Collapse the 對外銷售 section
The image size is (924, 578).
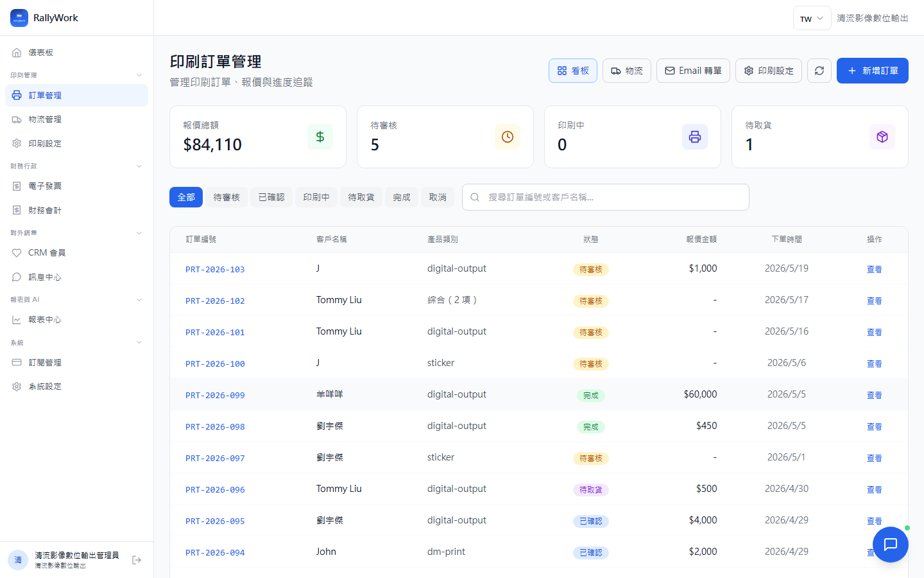(139, 233)
